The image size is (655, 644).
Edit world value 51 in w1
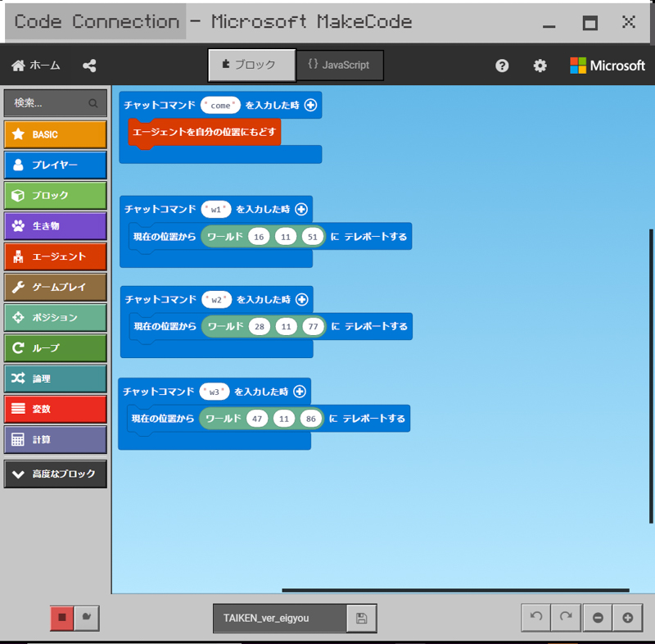[313, 237]
